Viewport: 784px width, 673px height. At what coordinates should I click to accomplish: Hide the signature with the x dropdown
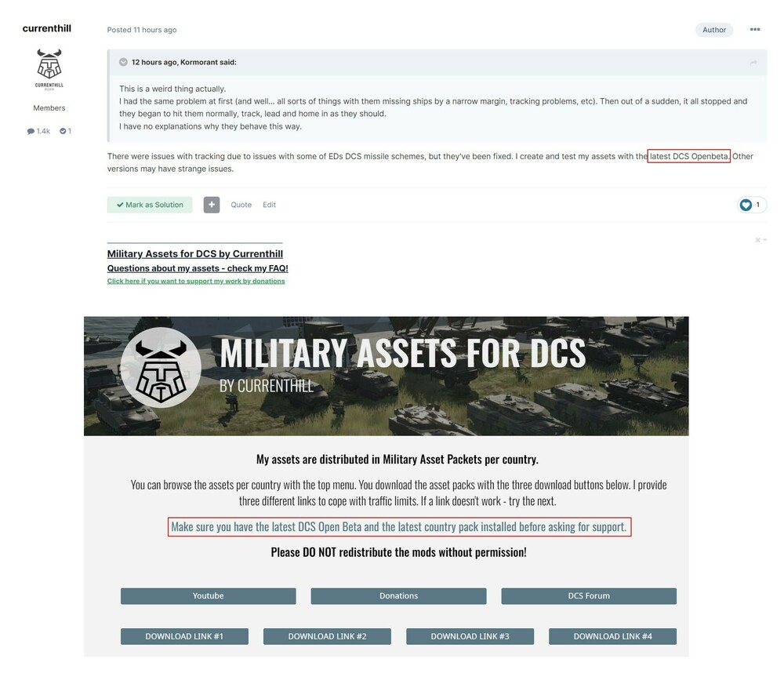pyautogui.click(x=760, y=240)
